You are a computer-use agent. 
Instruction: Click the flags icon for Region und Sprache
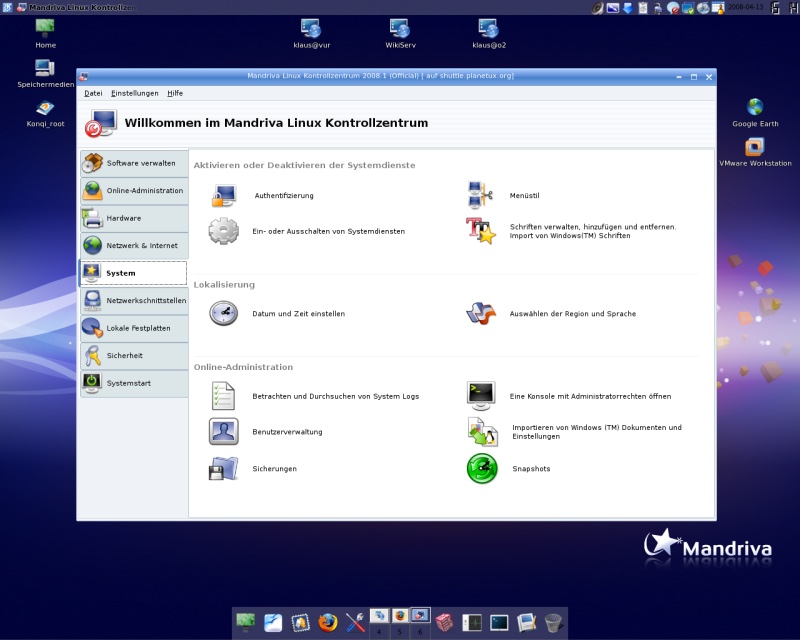coord(481,313)
